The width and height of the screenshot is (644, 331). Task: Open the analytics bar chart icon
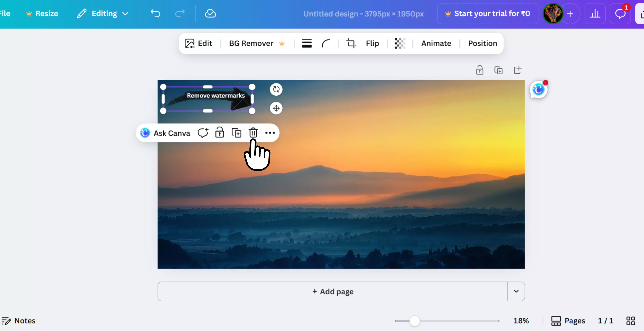595,14
